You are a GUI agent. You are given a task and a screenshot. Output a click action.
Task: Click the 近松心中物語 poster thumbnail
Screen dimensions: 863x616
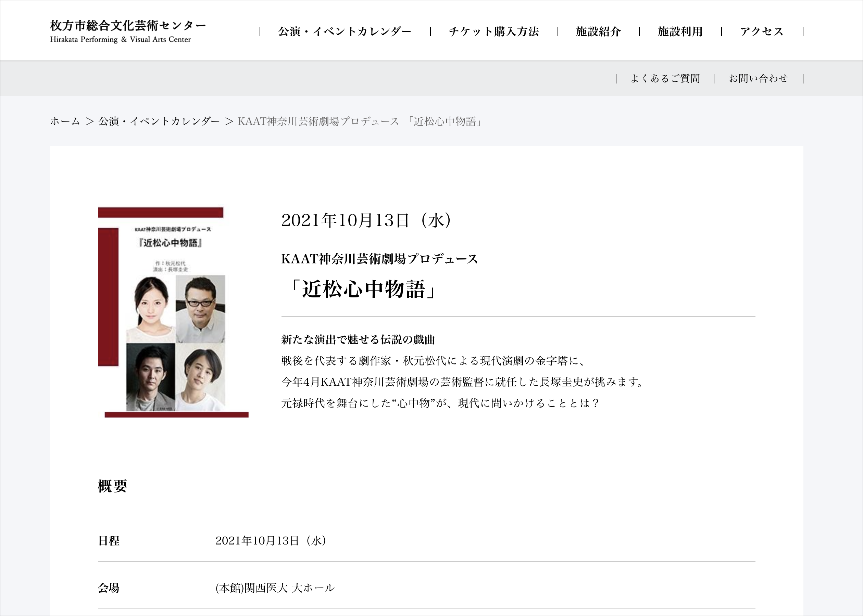coord(173,312)
